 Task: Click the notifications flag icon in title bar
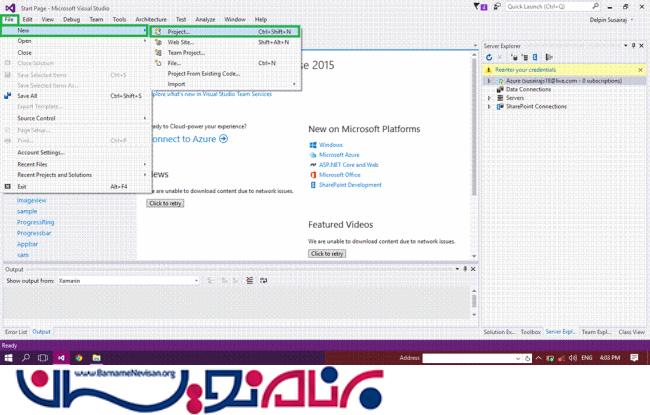pos(480,7)
